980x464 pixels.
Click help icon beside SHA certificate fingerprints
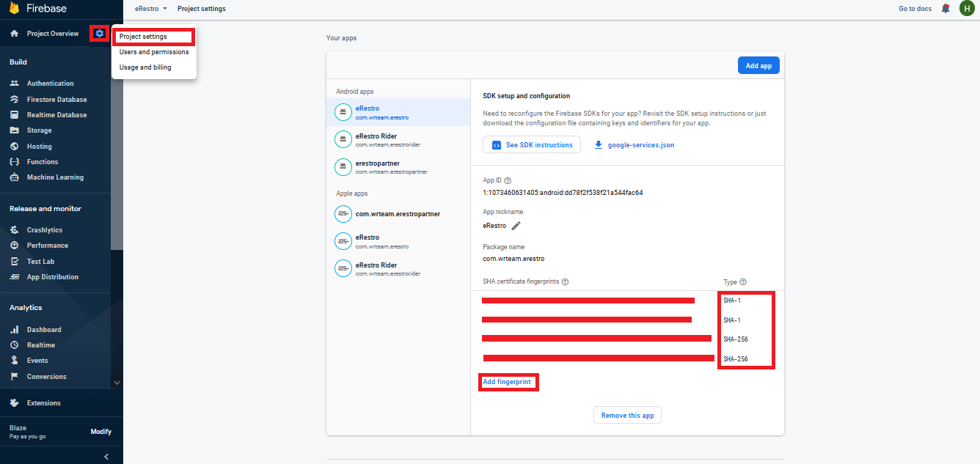point(566,282)
